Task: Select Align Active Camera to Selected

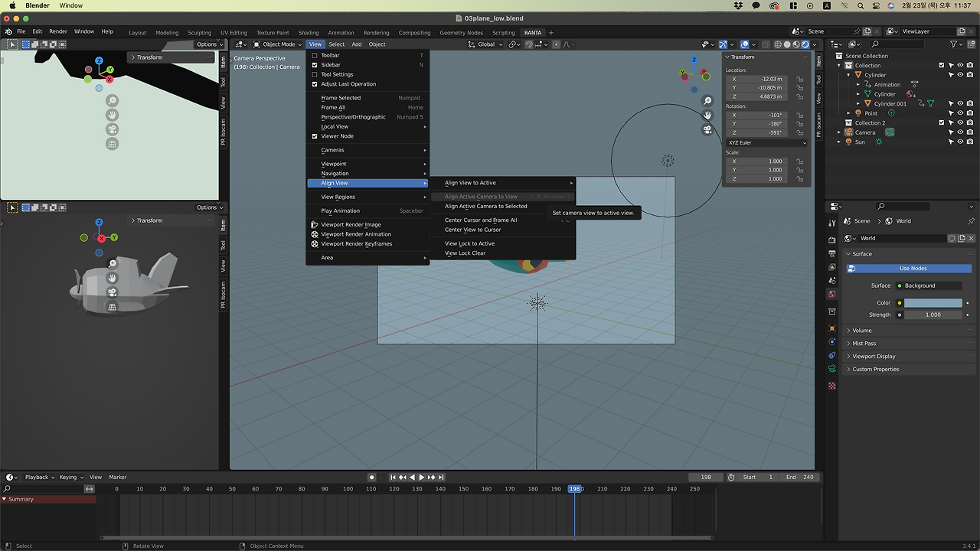Action: (x=485, y=206)
